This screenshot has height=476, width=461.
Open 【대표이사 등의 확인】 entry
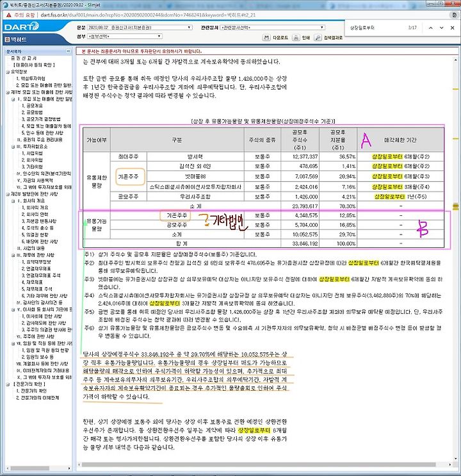pyautogui.click(x=34, y=65)
